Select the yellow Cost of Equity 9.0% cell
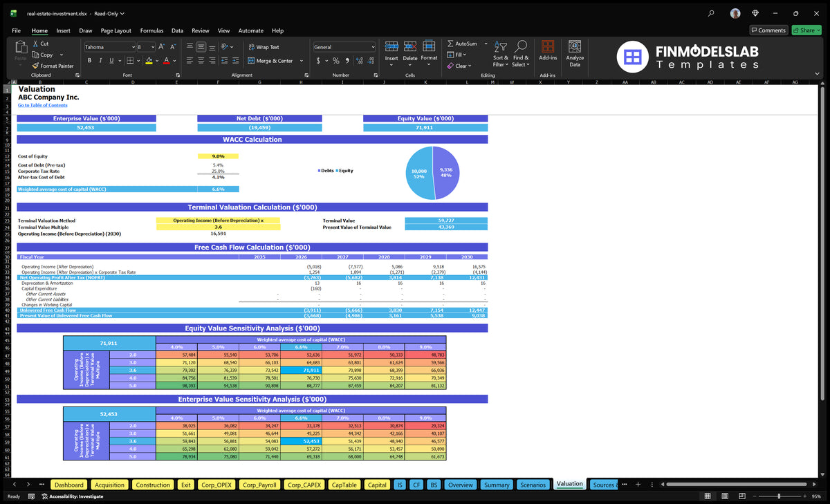Viewport: 830px width, 504px height. (218, 156)
